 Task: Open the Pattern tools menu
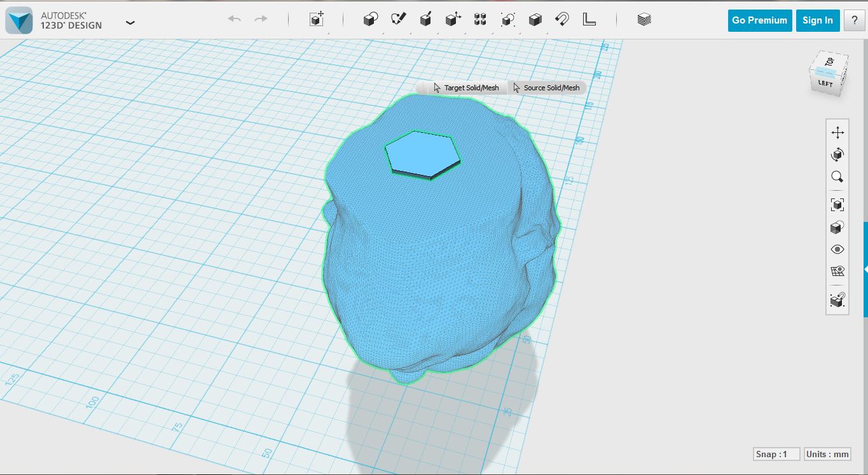(480, 19)
